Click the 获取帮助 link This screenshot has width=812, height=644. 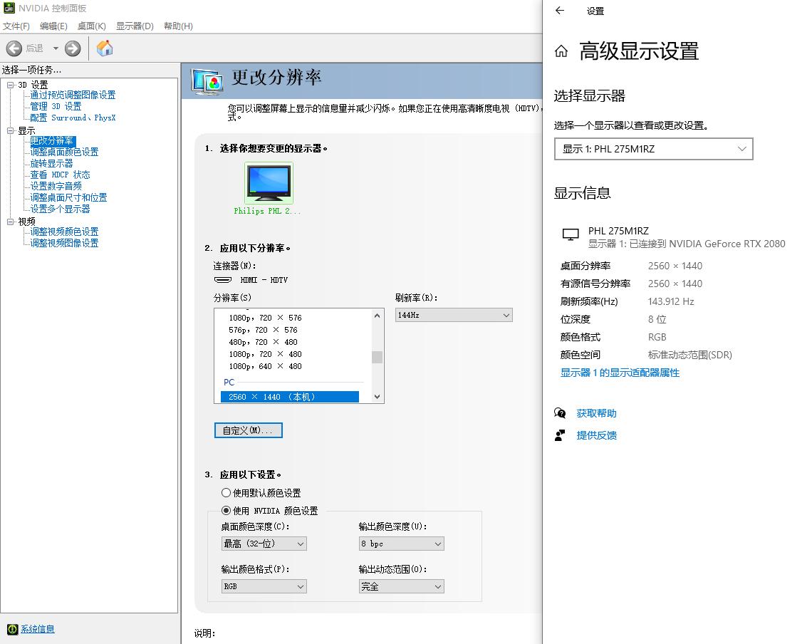596,413
